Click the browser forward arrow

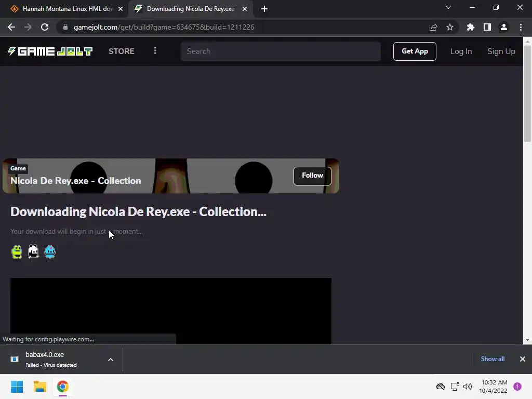(28, 27)
